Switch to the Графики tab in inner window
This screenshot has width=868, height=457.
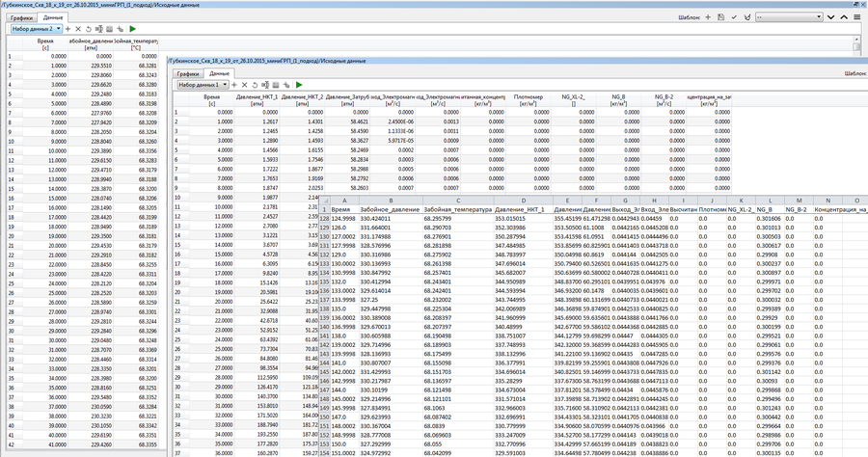pyautogui.click(x=187, y=73)
